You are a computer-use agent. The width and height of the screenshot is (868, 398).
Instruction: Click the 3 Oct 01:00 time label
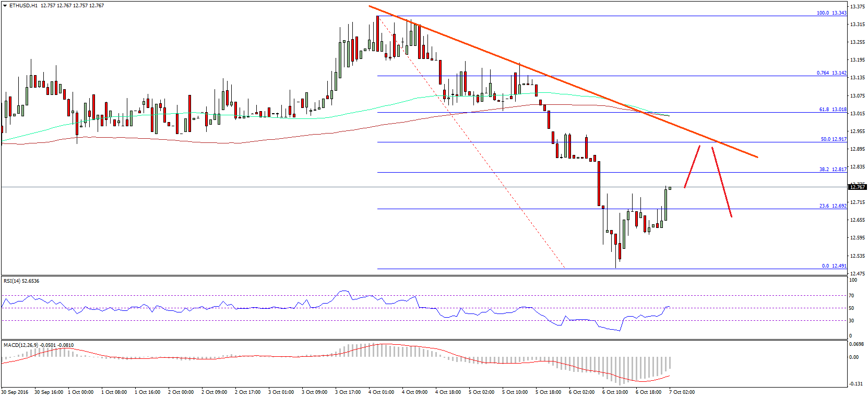(281, 392)
